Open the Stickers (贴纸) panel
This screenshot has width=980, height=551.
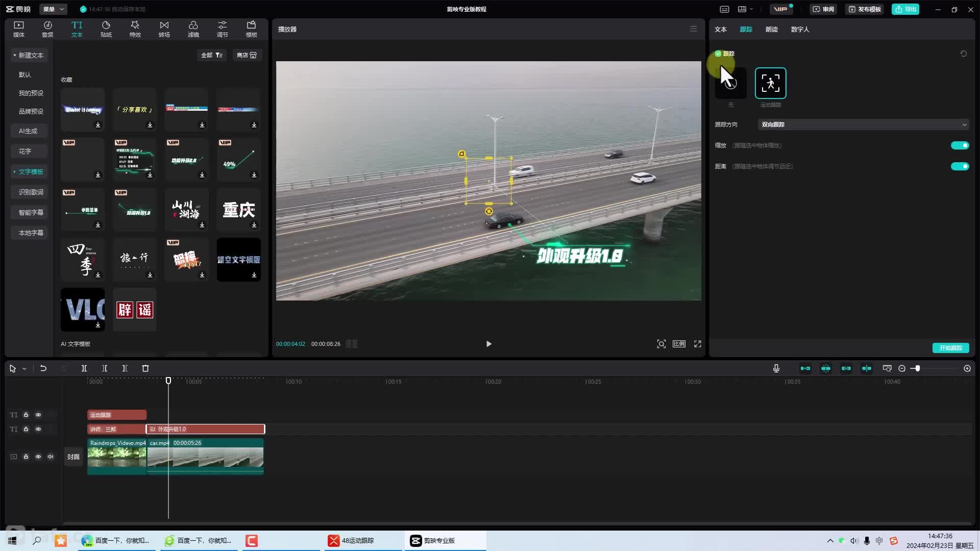106,29
